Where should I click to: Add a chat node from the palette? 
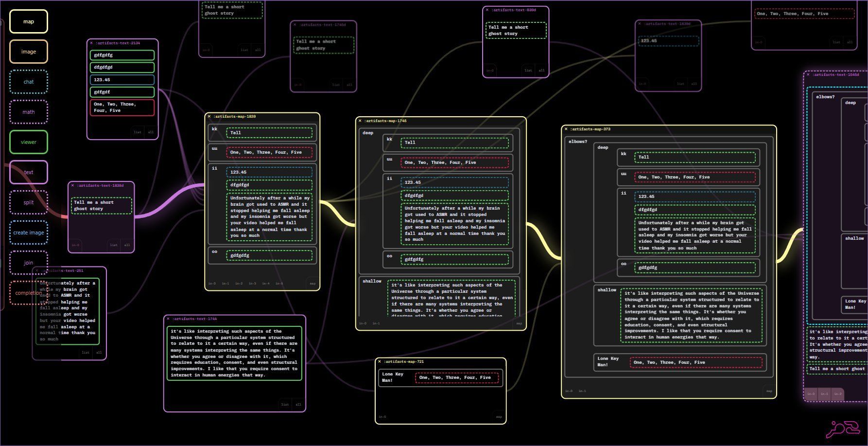(29, 82)
